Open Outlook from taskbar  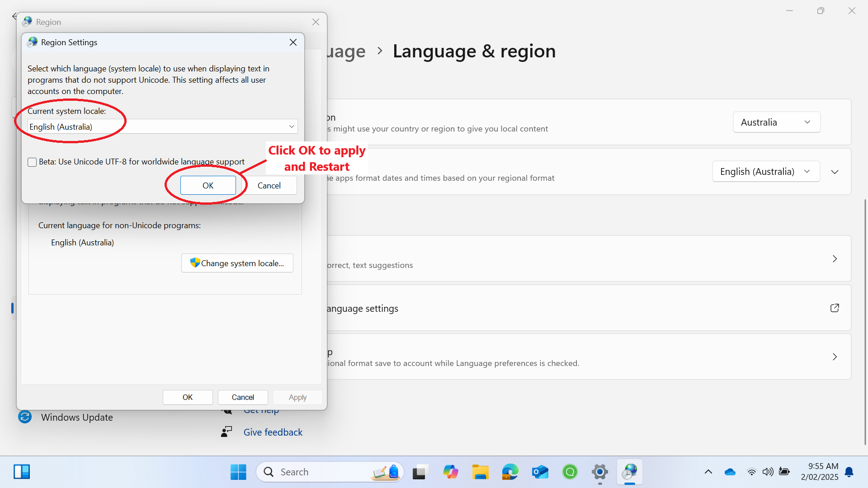point(540,472)
